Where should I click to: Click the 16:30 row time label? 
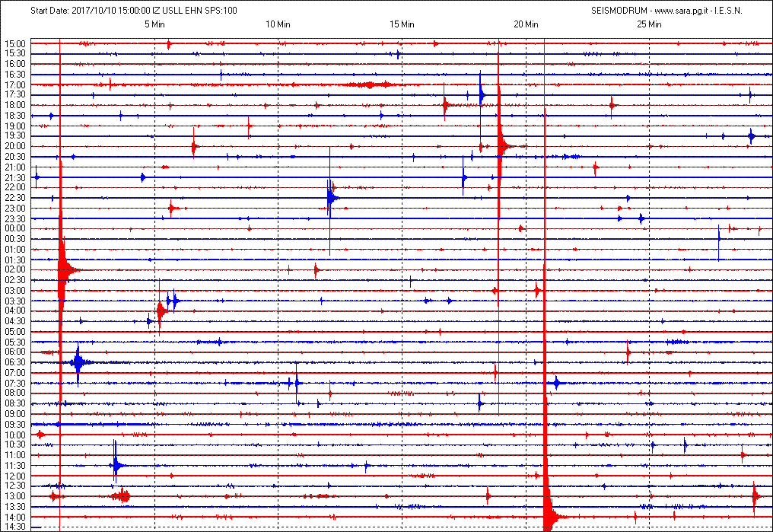pos(15,75)
